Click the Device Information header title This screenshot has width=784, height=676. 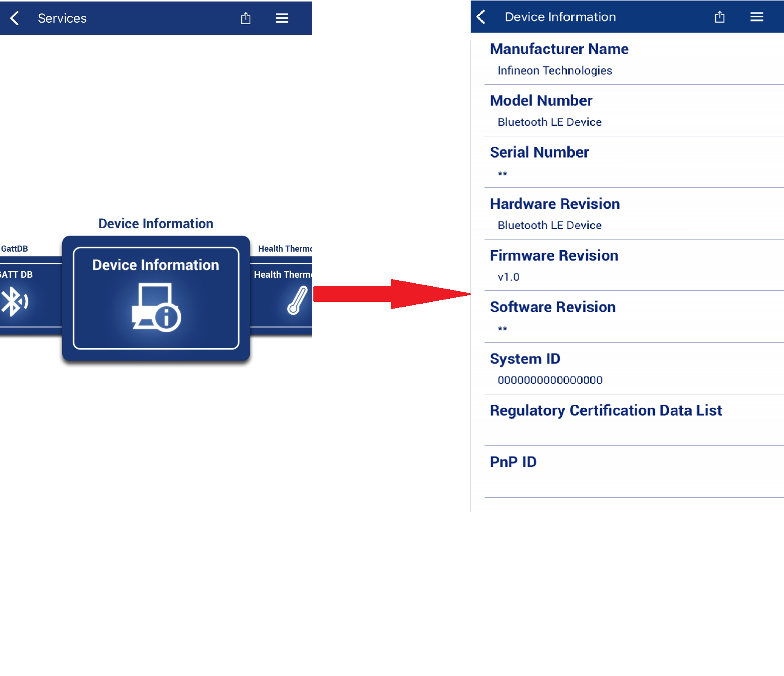pyautogui.click(x=560, y=17)
